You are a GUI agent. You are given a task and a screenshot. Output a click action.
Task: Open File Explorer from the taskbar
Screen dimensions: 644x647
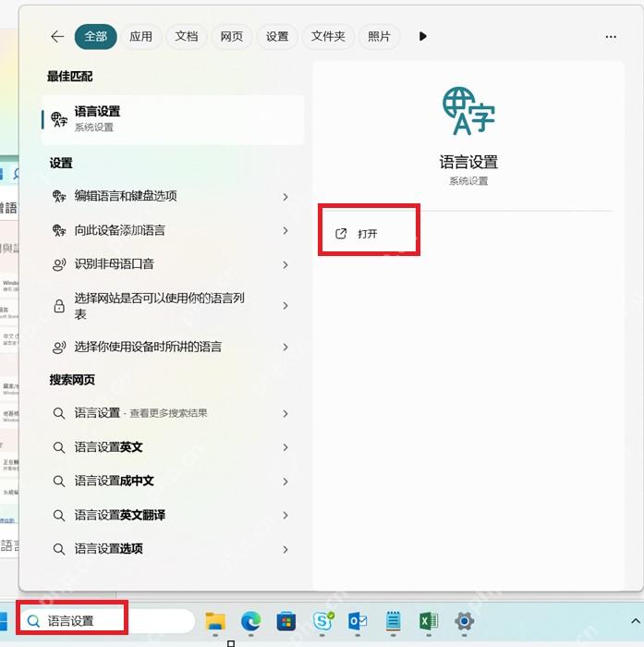coord(215,621)
